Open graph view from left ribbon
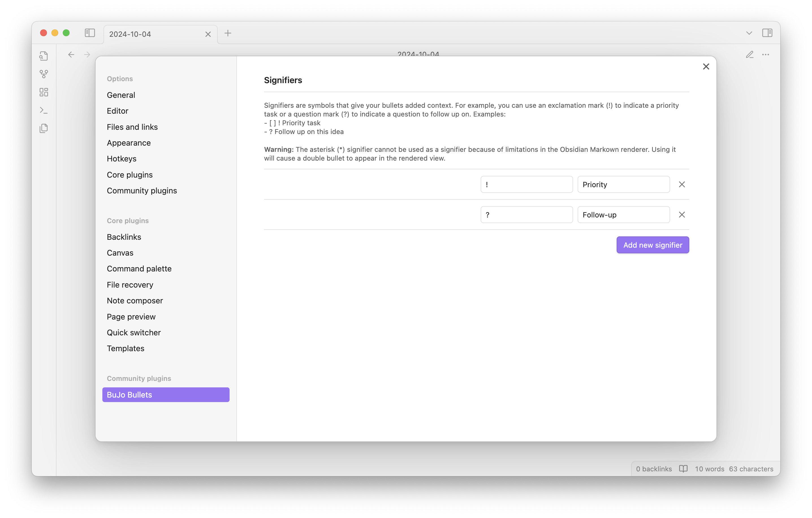 click(44, 74)
